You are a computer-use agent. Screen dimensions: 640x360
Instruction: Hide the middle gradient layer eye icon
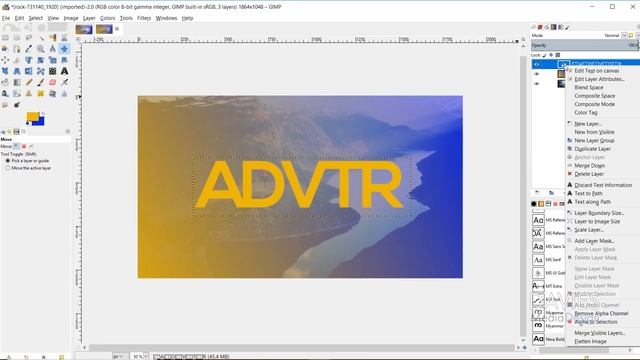[537, 74]
